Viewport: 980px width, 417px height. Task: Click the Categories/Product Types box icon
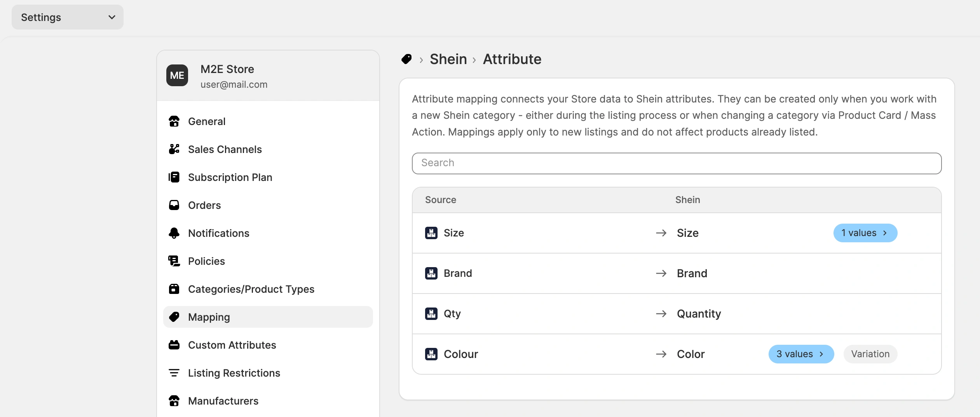pos(174,289)
